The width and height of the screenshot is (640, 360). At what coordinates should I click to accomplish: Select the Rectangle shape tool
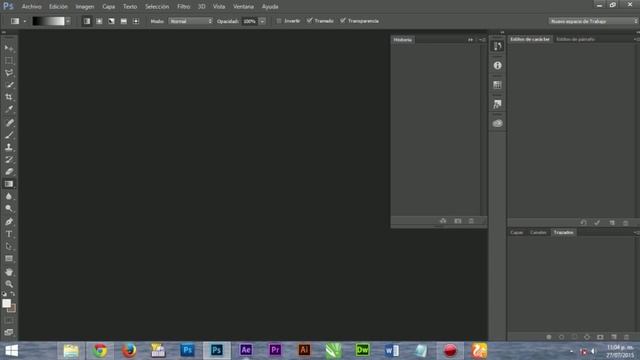pyautogui.click(x=9, y=258)
